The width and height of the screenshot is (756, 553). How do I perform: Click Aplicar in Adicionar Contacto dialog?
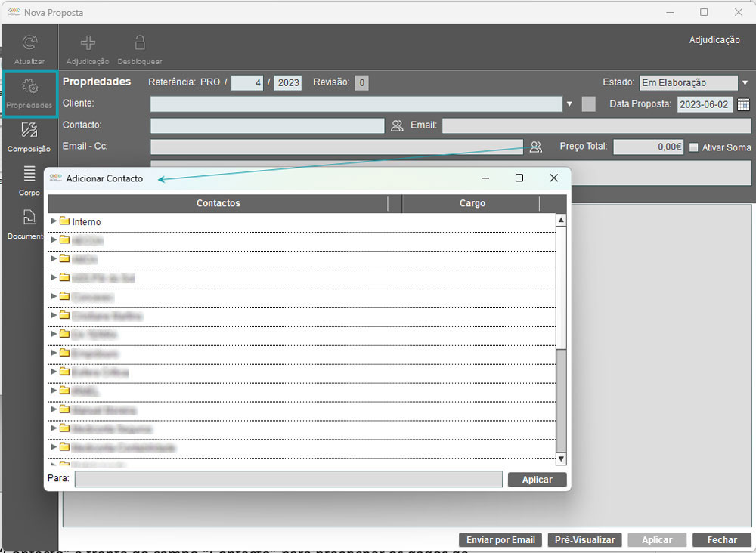tap(537, 480)
